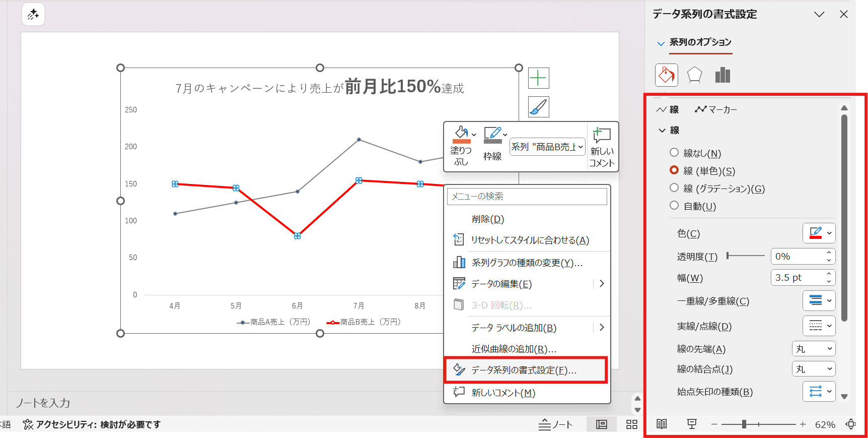Click the 塗りつぶし fill icon

pos(461,135)
